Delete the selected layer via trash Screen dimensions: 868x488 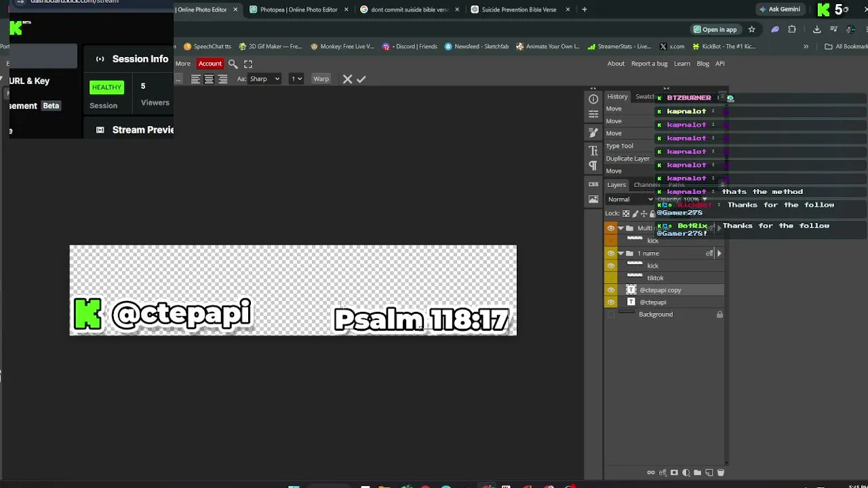pyautogui.click(x=720, y=472)
